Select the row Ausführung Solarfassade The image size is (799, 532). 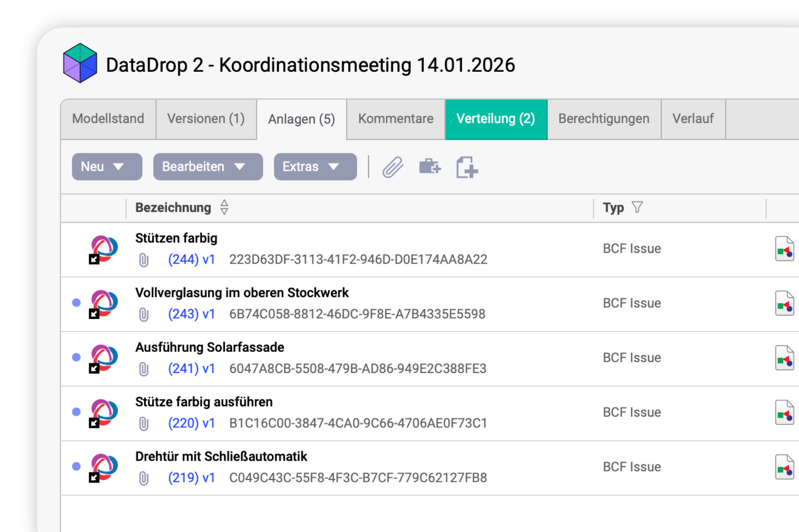pyautogui.click(x=430, y=359)
